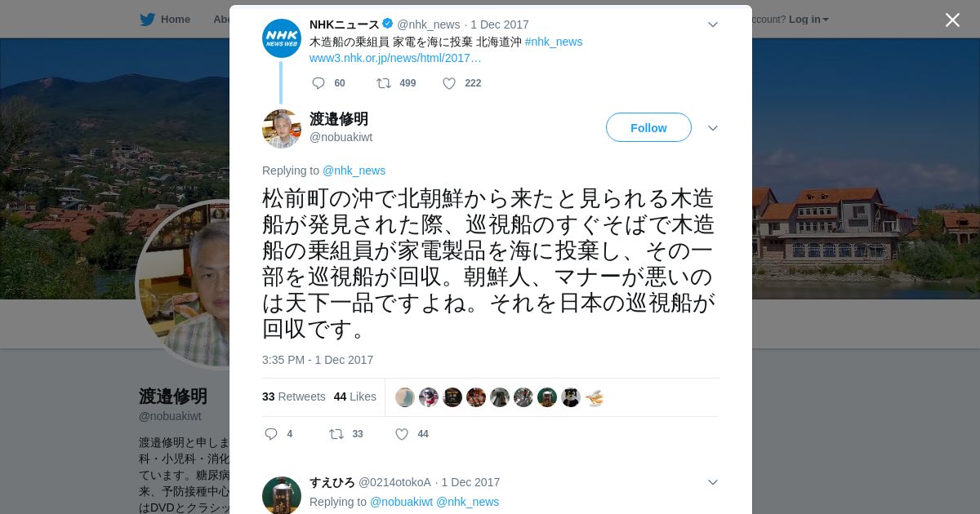Like the NHK news tweet with 222 likes
Screen dimensions: 980x514
(449, 83)
